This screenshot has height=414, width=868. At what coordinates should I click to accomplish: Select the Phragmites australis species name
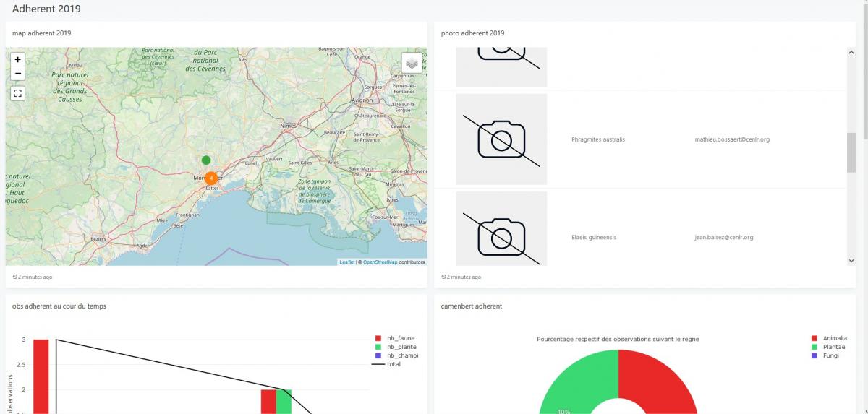tap(598, 139)
